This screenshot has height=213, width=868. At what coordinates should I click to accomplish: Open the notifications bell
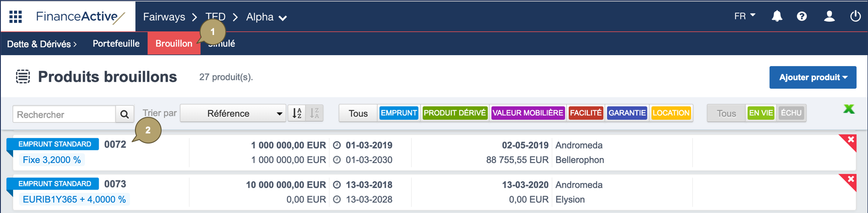point(777,16)
